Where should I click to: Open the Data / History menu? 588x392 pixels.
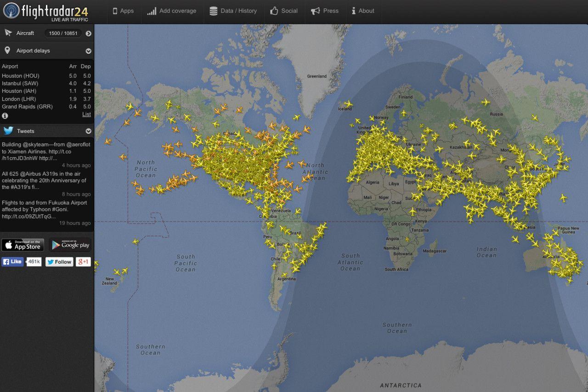(x=233, y=11)
